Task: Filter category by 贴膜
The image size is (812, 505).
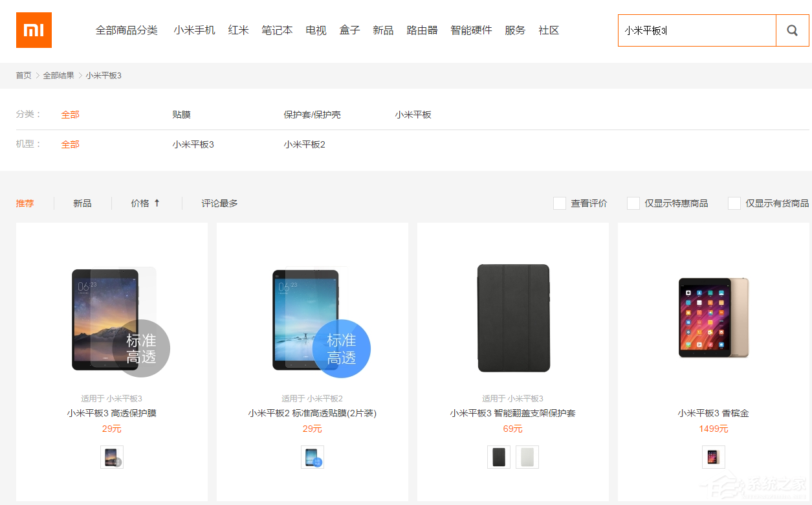Action: [x=182, y=115]
